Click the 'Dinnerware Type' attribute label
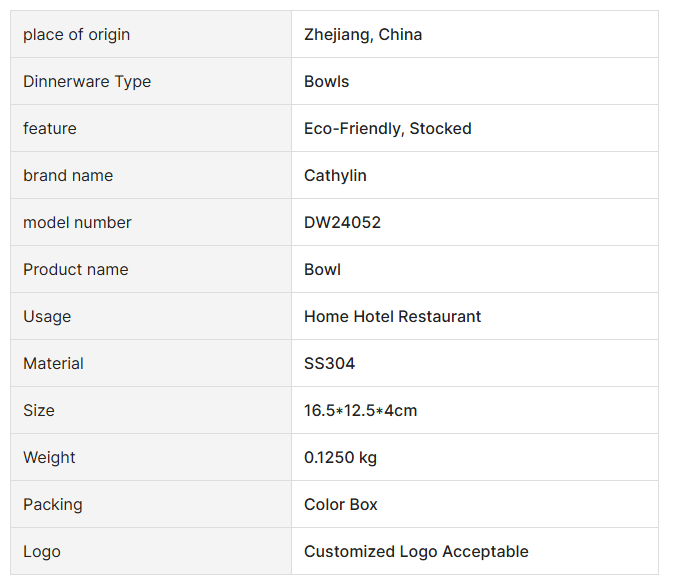Screen dimensions: 676x586 point(87,82)
